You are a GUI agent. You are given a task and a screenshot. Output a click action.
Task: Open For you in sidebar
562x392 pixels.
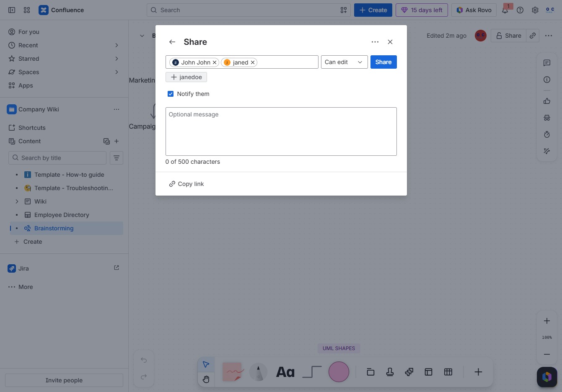click(64, 32)
